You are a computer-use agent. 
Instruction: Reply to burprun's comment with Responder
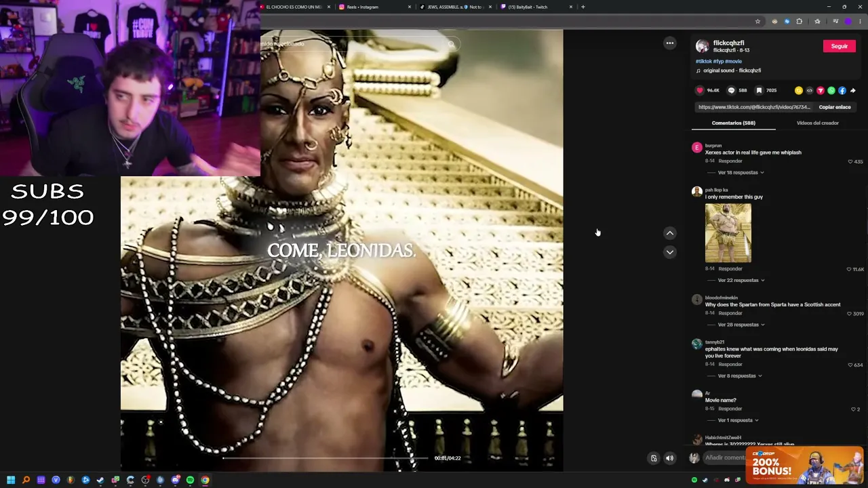coord(730,161)
